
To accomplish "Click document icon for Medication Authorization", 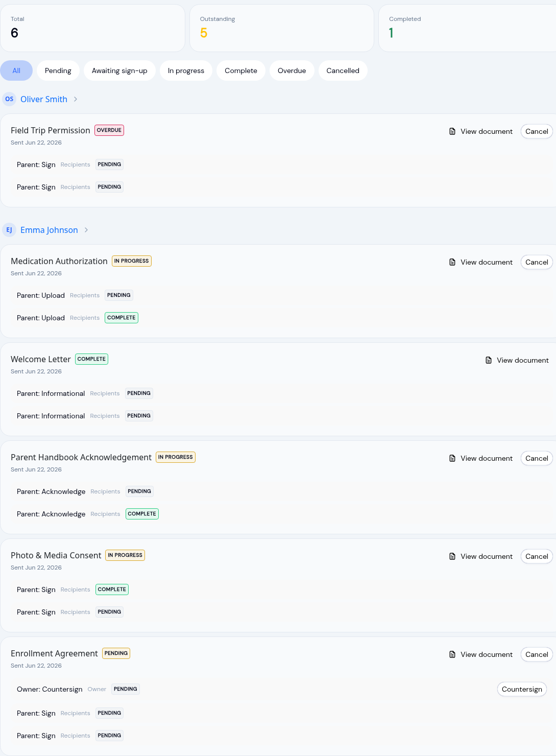I will coord(452,262).
